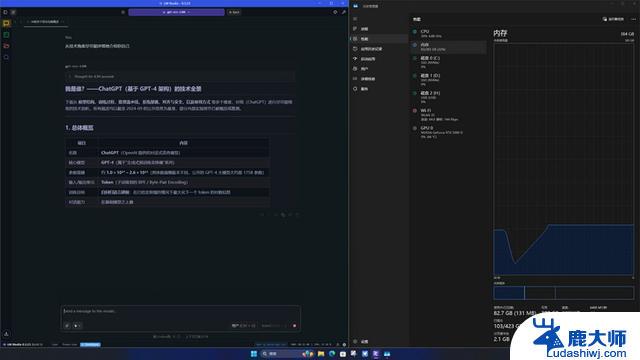Open the red My Models folder icon
Viewport: 640px width, 360px height.
[x=6, y=46]
